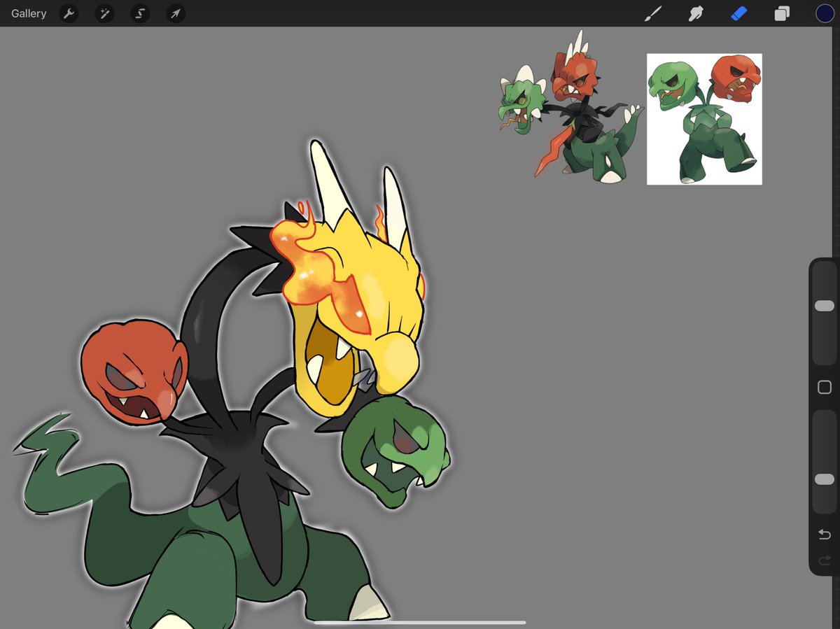The image size is (840, 629).
Task: Activate the Selection tool
Action: 140,13
